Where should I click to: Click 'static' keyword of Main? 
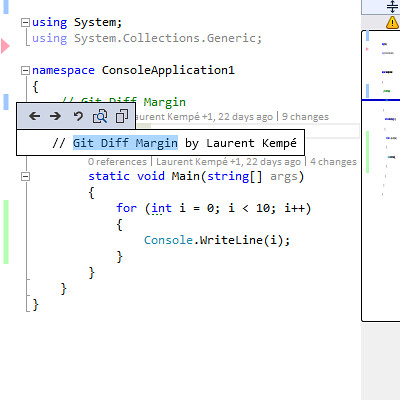pos(109,176)
